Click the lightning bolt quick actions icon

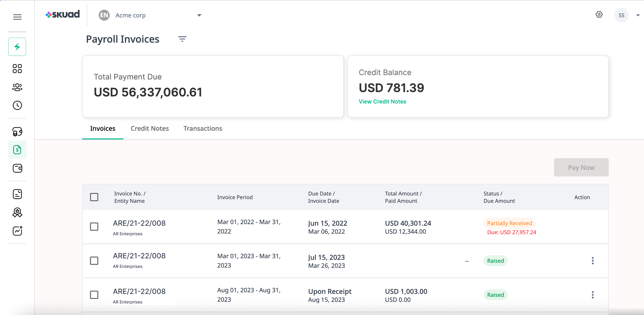17,47
